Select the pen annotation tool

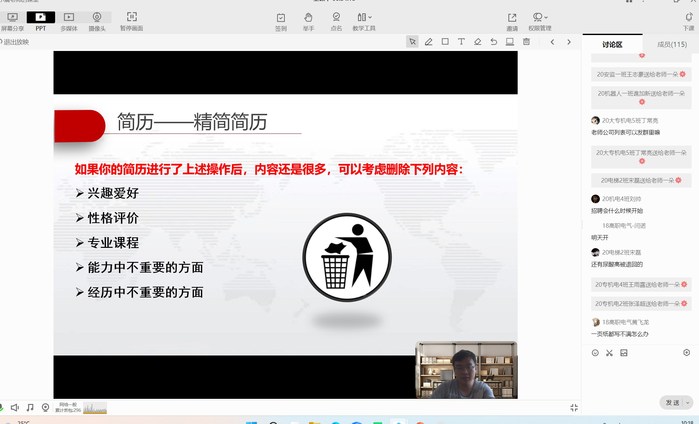[428, 42]
